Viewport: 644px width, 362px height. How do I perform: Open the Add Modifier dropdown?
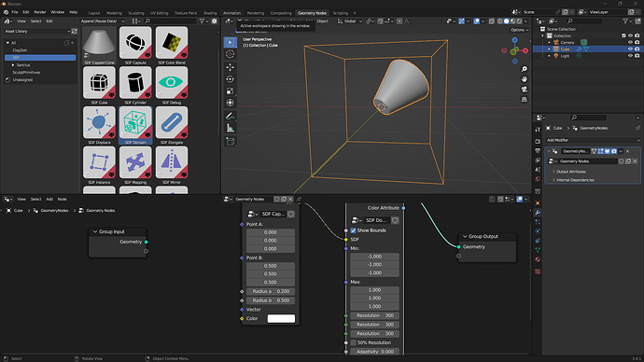click(x=593, y=140)
